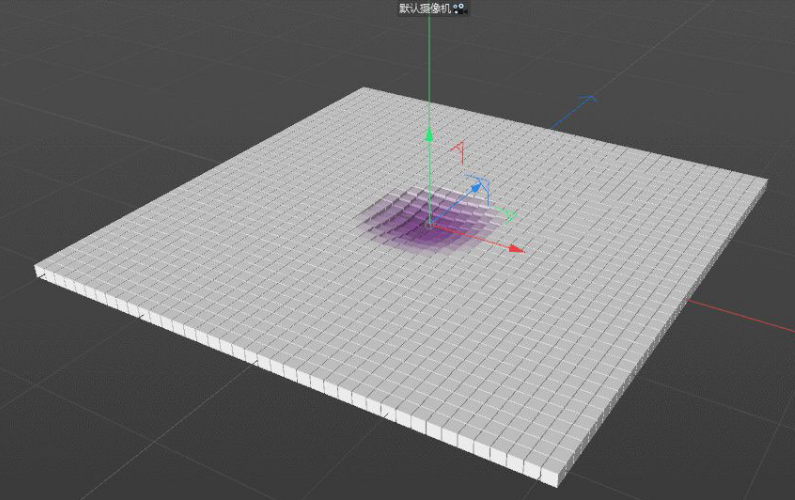
Task: Select the green Y-axis arrow handle
Action: click(429, 134)
